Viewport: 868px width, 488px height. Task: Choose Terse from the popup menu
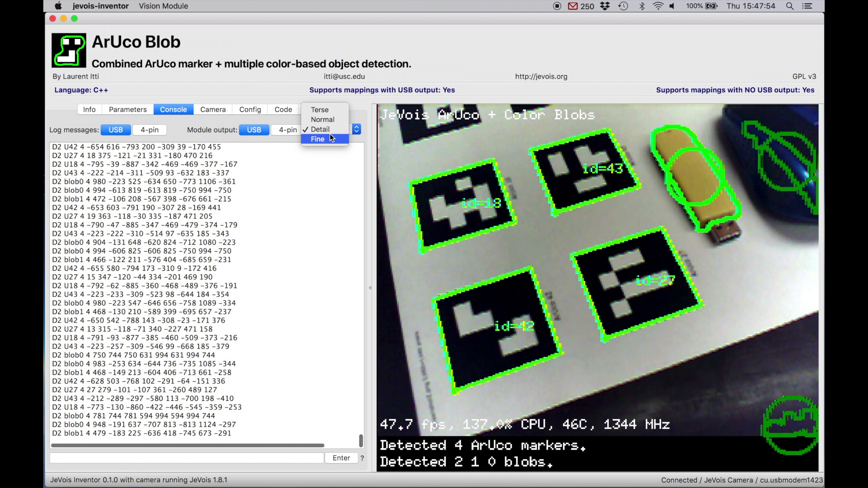click(325, 110)
